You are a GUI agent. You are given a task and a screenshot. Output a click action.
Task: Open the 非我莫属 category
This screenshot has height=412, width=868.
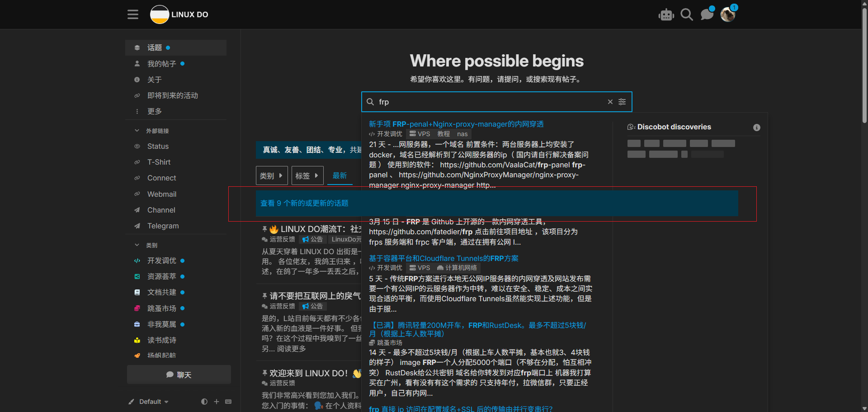click(x=176, y=324)
